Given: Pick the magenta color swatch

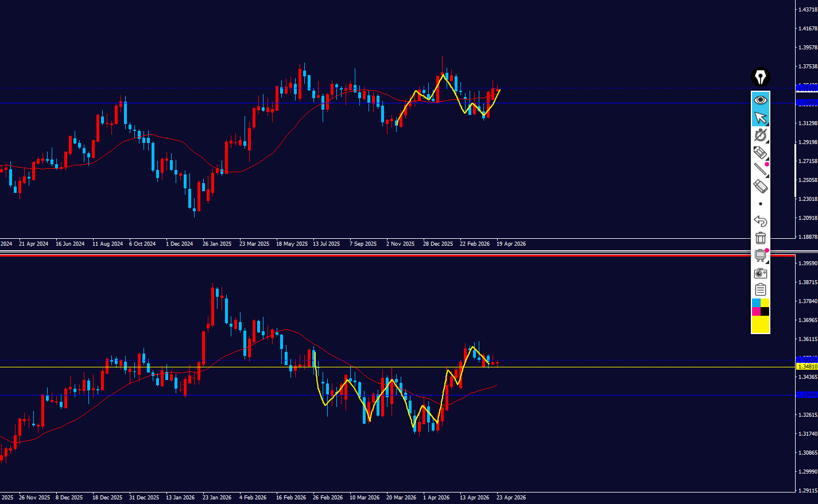Looking at the screenshot, I should click(x=756, y=311).
